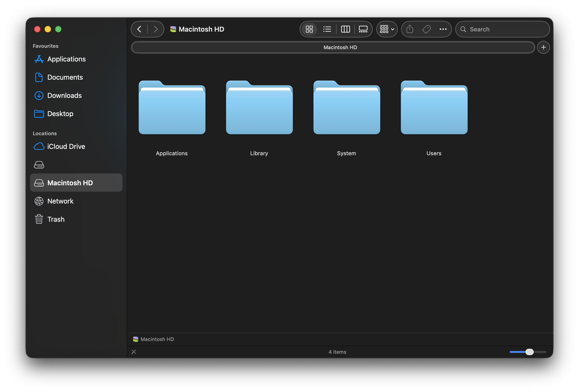This screenshot has width=579, height=392.
Task: Click the Locations sidebar heading
Action: pos(45,134)
